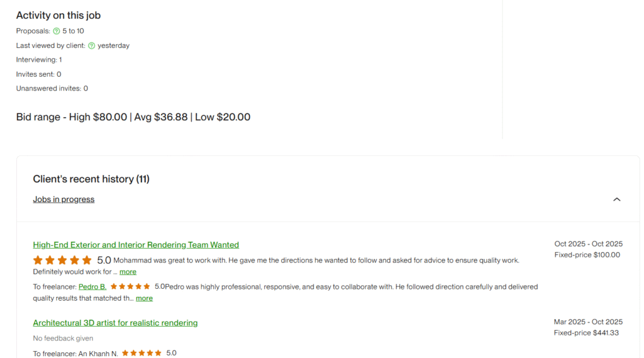
Task: Click the Mar 2025 - Oct 2025 date range
Action: [588, 322]
